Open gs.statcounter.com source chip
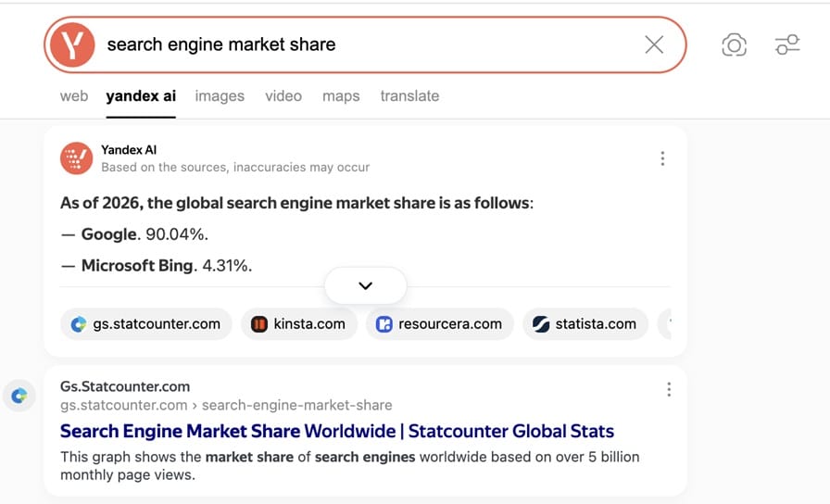 click(x=146, y=324)
